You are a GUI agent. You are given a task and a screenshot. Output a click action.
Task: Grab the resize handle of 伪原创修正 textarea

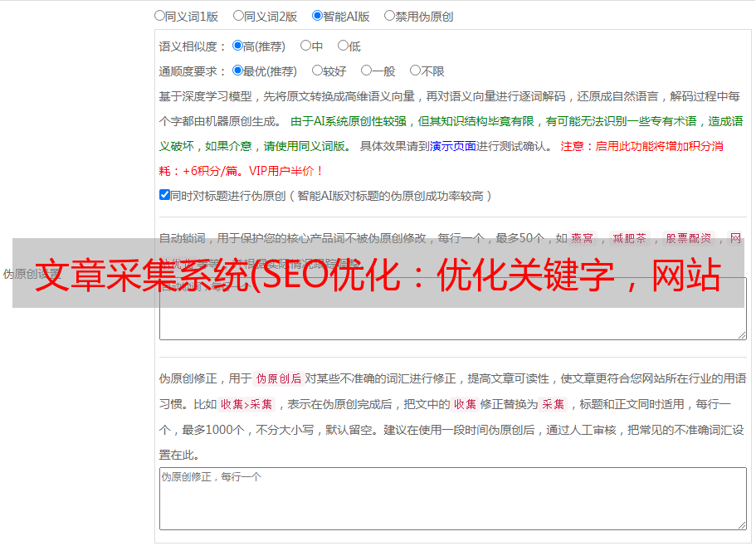pos(742,525)
